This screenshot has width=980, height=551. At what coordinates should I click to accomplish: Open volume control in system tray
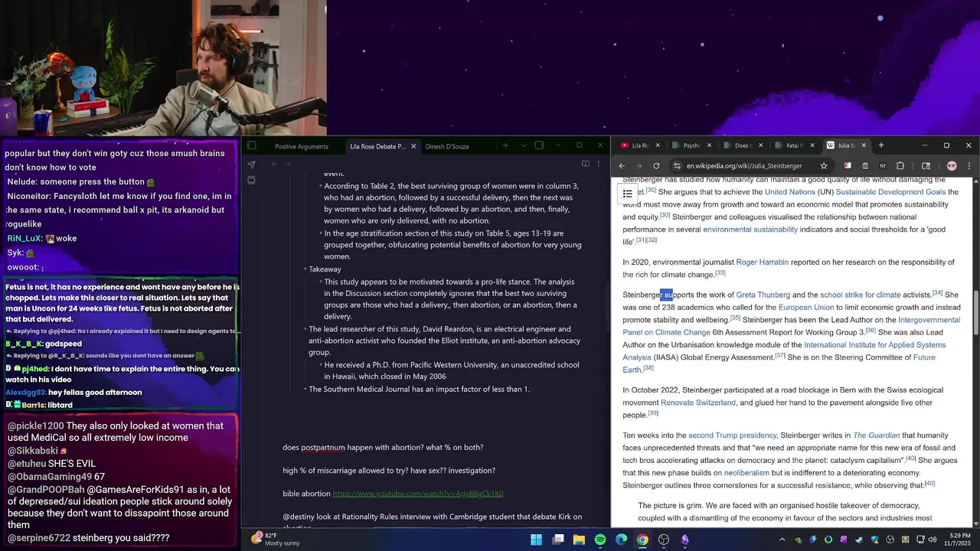pyautogui.click(x=932, y=540)
